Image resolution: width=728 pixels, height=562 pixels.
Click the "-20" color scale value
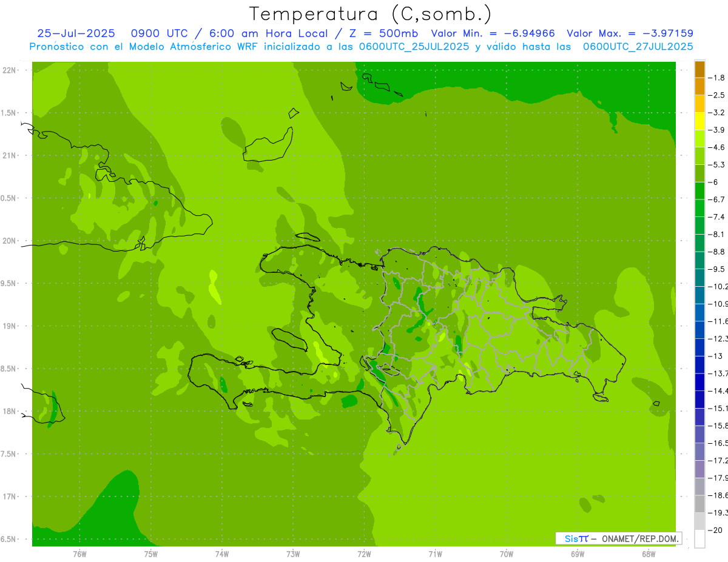click(716, 530)
